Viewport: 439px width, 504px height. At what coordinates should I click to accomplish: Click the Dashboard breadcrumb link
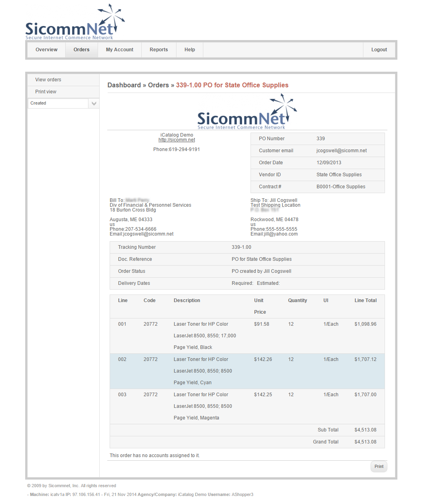(124, 85)
